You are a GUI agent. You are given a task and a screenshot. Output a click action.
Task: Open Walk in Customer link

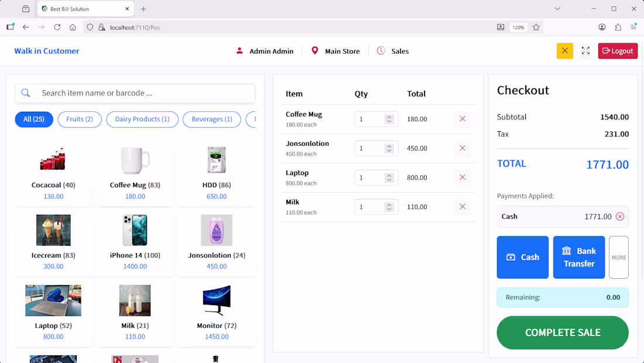47,51
